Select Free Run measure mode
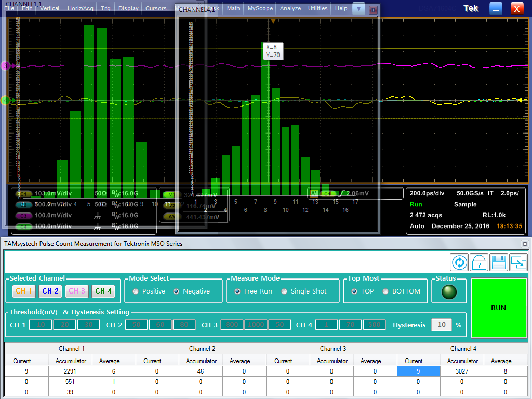 (x=237, y=291)
